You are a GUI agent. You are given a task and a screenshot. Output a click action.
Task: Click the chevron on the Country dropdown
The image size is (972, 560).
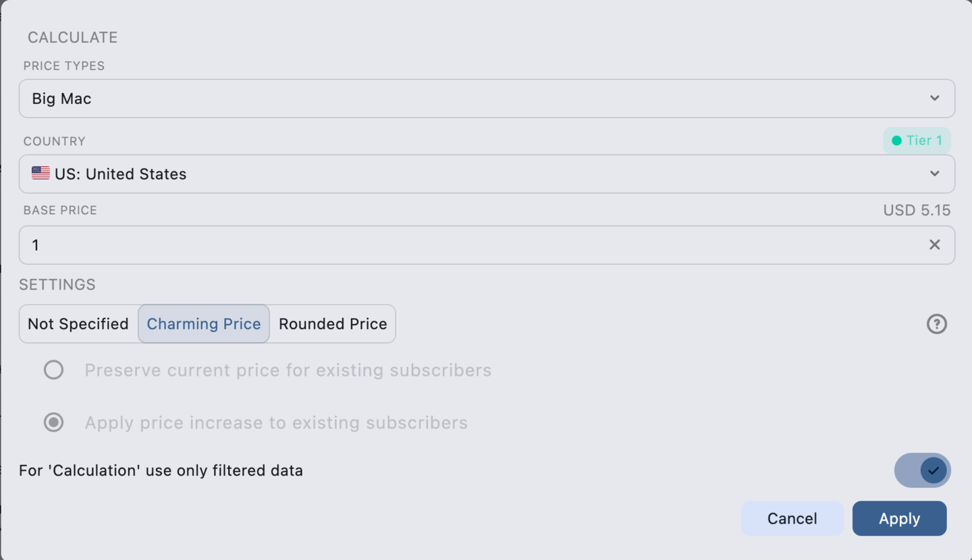click(x=936, y=173)
